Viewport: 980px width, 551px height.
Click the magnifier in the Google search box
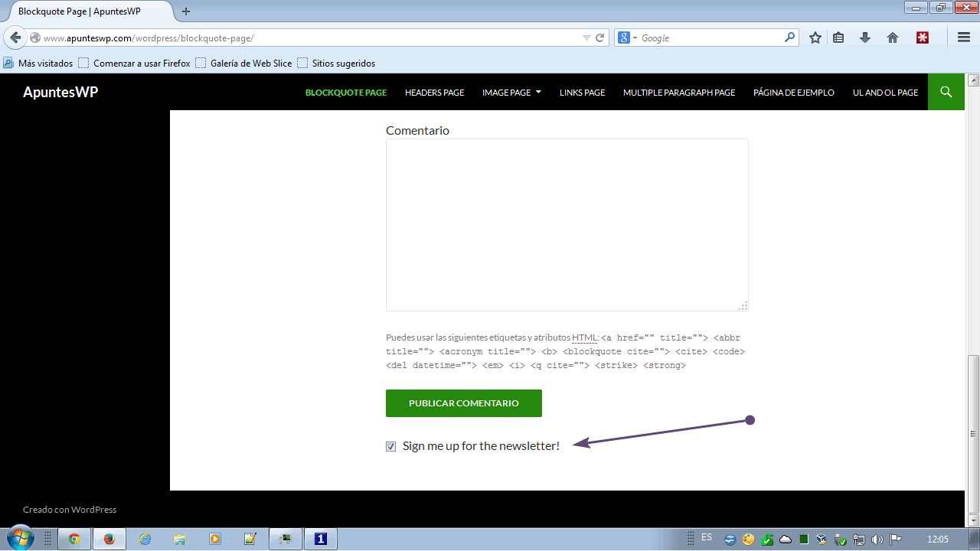coord(789,37)
